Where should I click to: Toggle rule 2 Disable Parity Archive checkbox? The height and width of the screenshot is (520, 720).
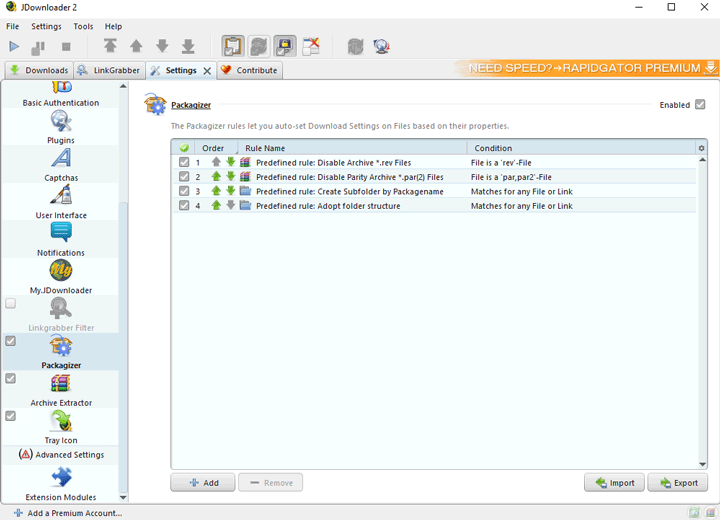184,177
